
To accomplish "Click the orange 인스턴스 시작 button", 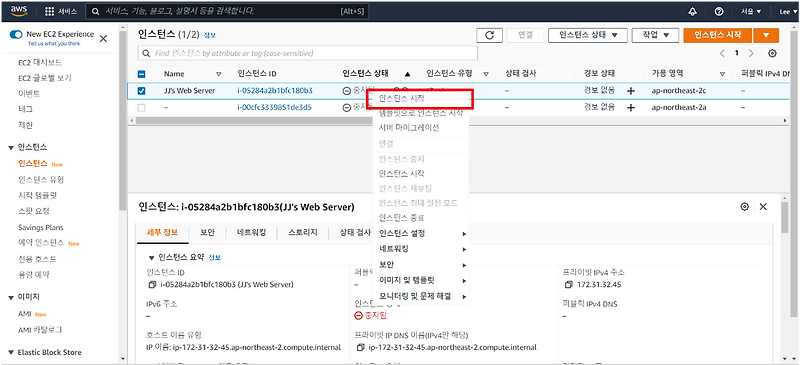I will (x=718, y=35).
